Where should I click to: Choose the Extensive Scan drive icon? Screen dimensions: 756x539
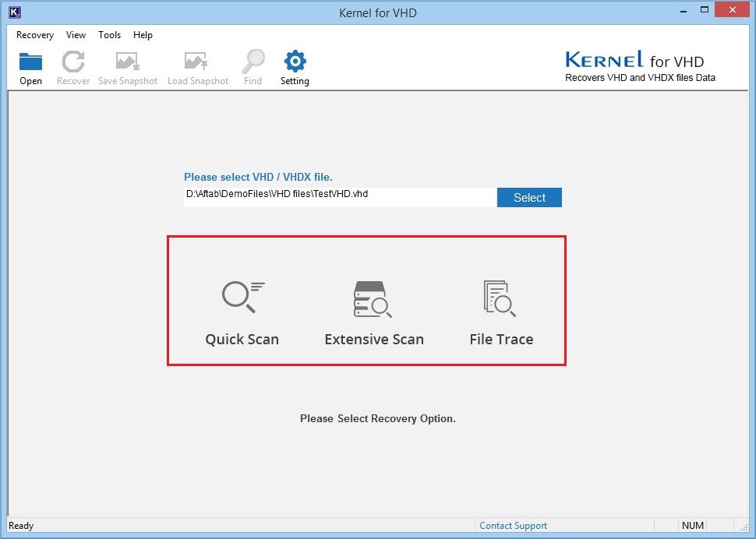click(x=373, y=299)
